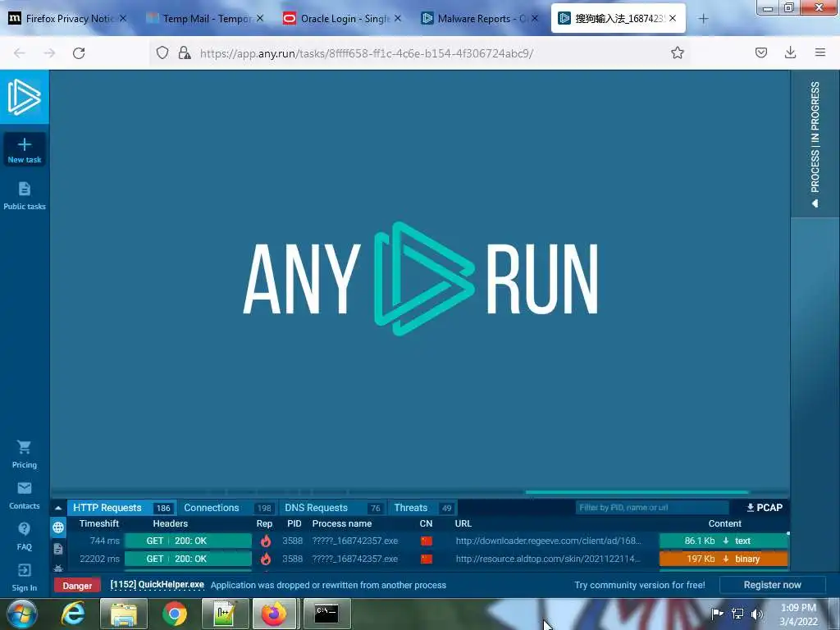Start a New task

click(x=24, y=150)
